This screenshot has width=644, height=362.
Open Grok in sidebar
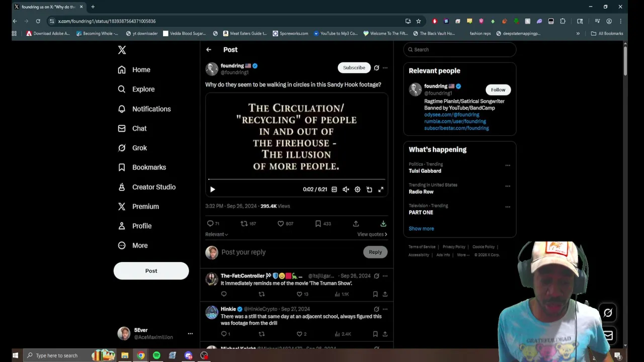click(x=132, y=148)
